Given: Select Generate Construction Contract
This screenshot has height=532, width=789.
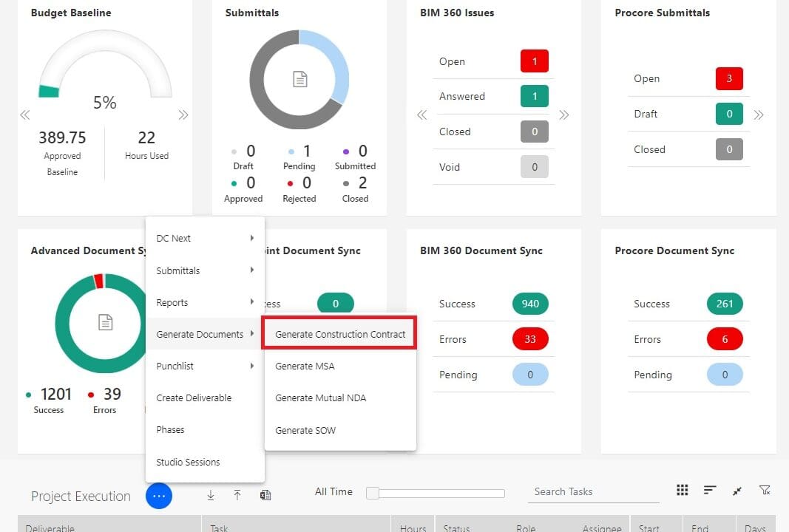Looking at the screenshot, I should tap(340, 334).
